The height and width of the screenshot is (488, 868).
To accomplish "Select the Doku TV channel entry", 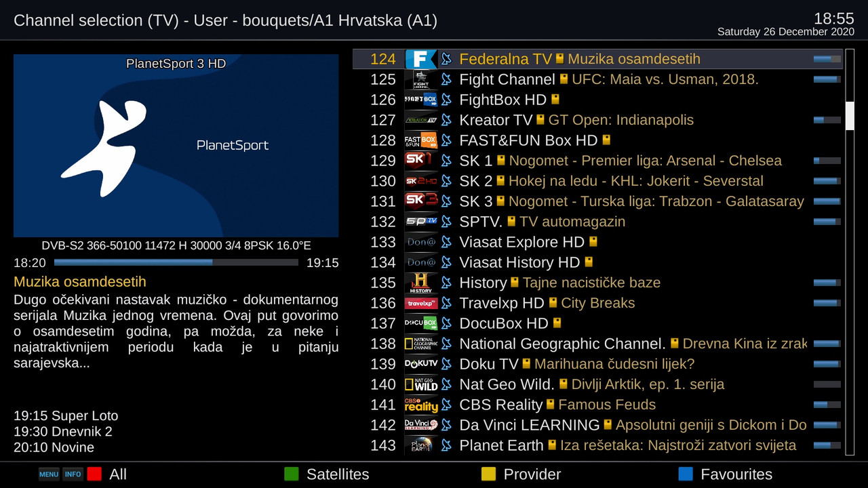I will pos(597,364).
